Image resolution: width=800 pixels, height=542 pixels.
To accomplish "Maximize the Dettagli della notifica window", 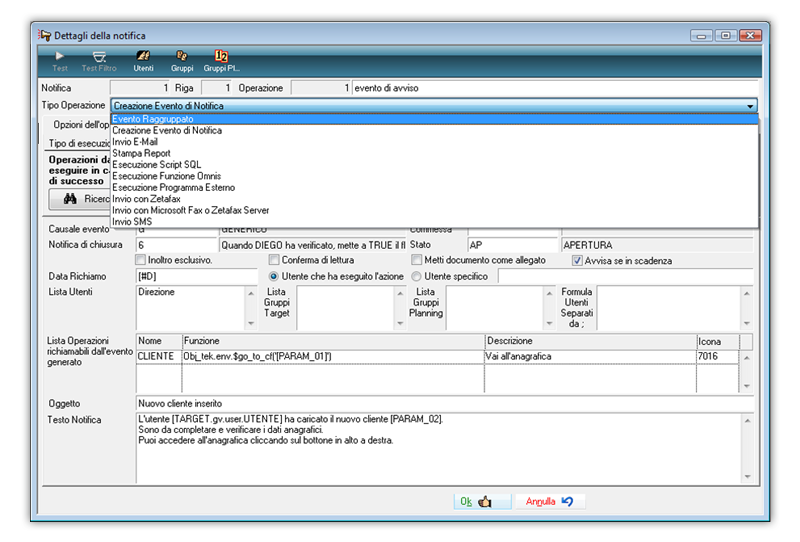I will 726,35.
